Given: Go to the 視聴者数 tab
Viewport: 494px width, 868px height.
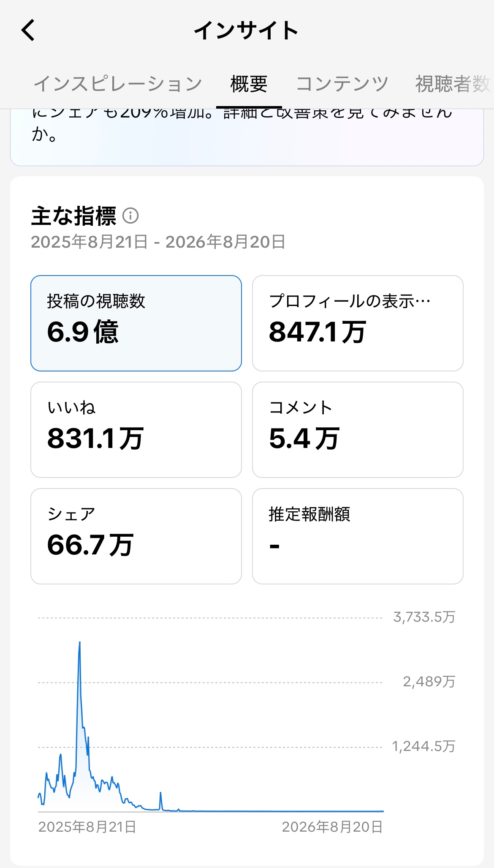Looking at the screenshot, I should coord(453,84).
